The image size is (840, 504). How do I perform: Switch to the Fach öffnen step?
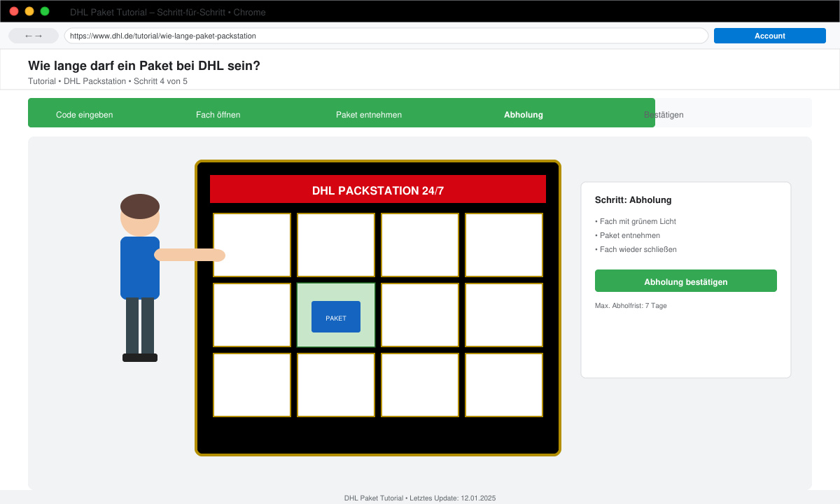[x=218, y=115]
